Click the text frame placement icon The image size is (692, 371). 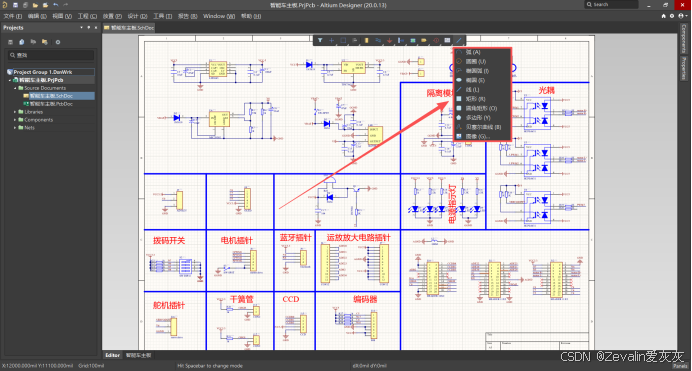point(447,41)
